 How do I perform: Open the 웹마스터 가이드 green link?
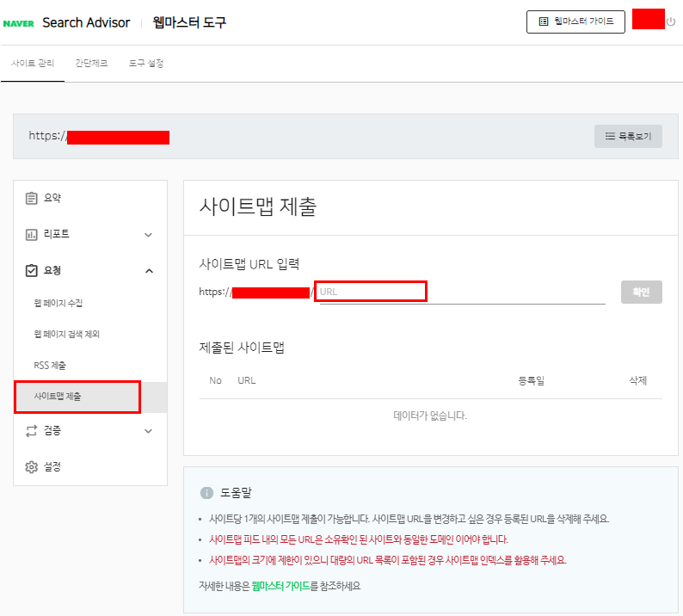coord(280,586)
